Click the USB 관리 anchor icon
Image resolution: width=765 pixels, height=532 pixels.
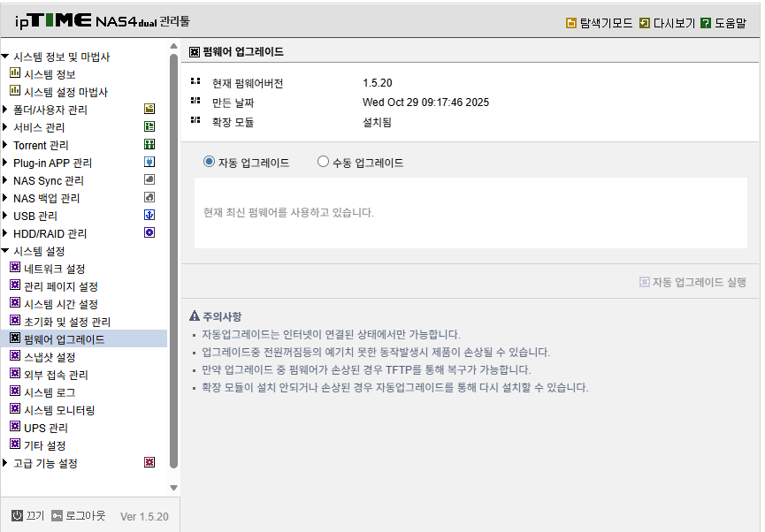pos(149,215)
